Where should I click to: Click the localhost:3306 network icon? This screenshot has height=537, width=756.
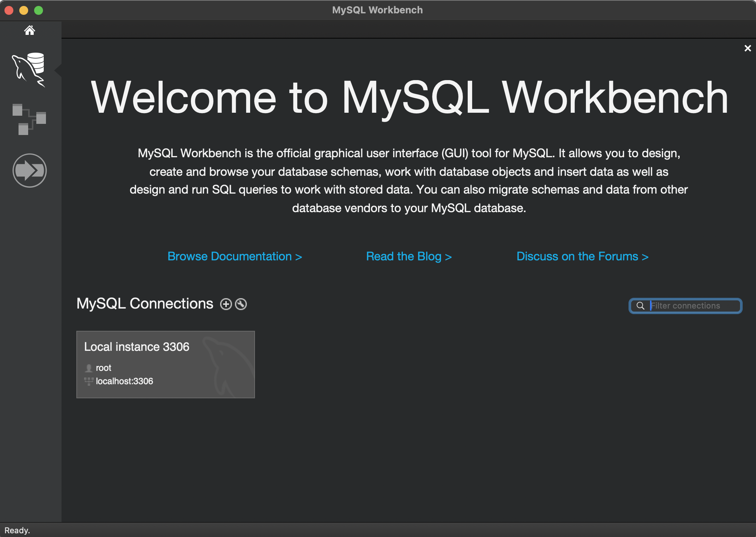pos(89,381)
